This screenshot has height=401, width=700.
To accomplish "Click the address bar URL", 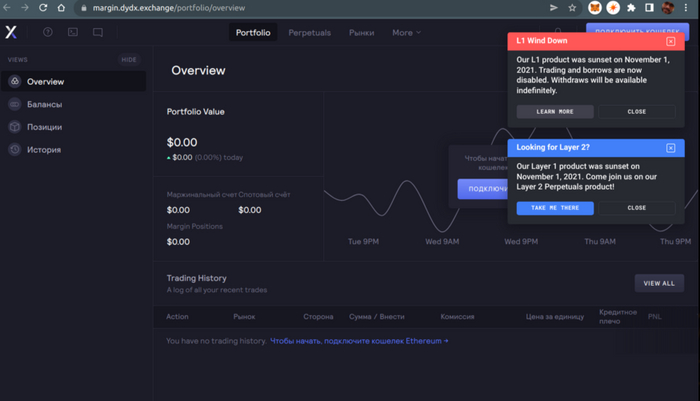I will (169, 8).
